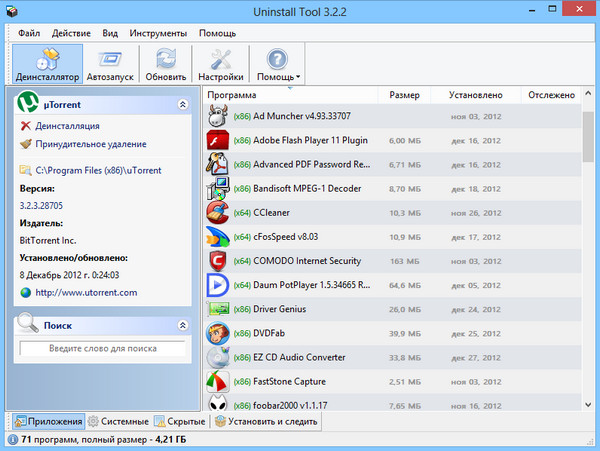The height and width of the screenshot is (451, 600).
Task: Select the Driver Genius entry
Action: pyautogui.click(x=393, y=309)
